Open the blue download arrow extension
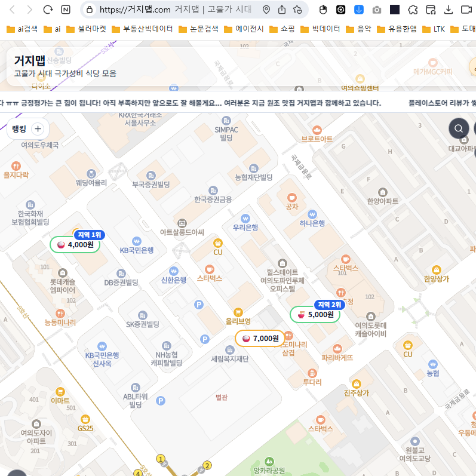 [359, 10]
